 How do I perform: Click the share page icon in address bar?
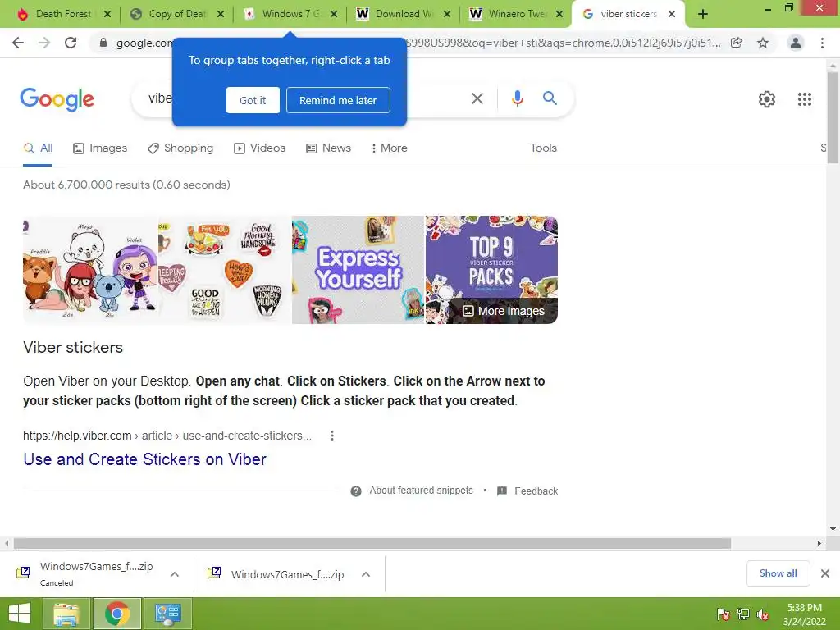(737, 43)
